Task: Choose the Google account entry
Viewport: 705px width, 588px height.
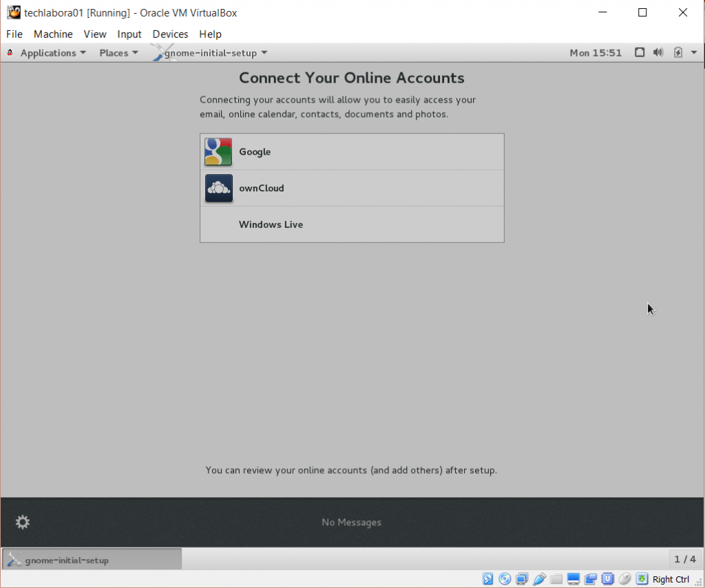Action: 255,152
